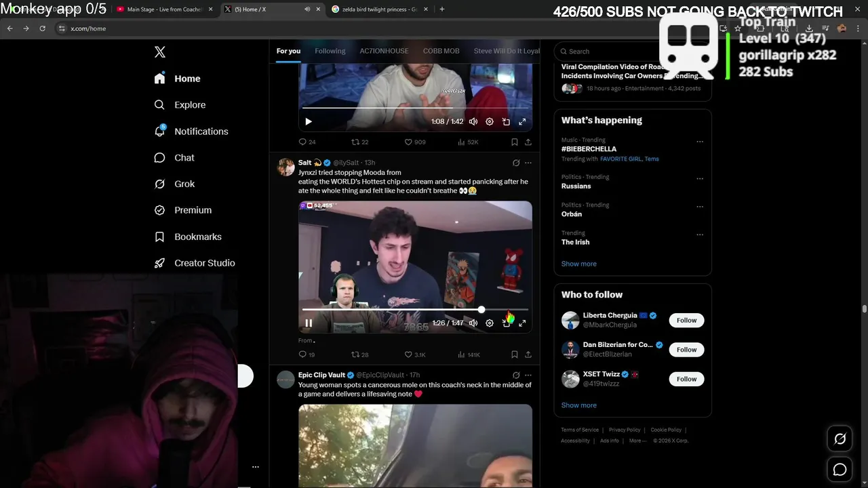This screenshot has height=488, width=868.
Task: Open more options on Epic Clip Vault post
Action: click(528, 375)
